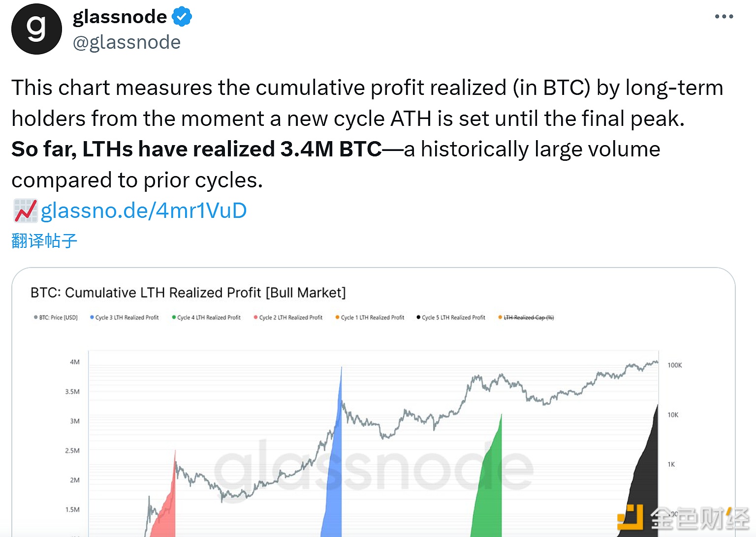Screen dimensions: 756x537
Task: Open the three-dot more options menu
Action: click(724, 17)
